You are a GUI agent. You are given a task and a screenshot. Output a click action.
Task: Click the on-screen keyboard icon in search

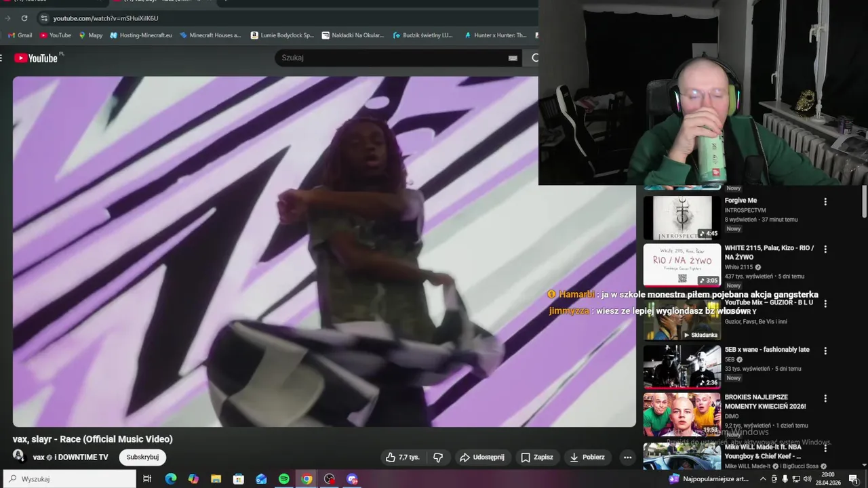pyautogui.click(x=513, y=58)
